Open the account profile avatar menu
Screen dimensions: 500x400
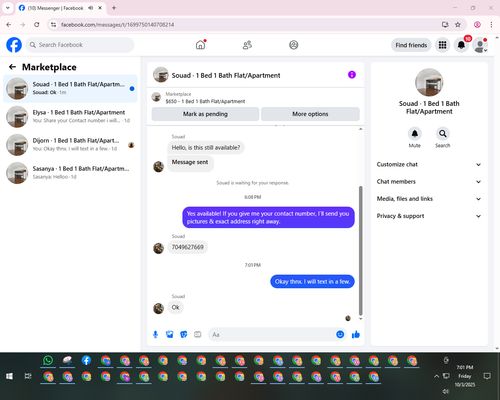click(480, 45)
